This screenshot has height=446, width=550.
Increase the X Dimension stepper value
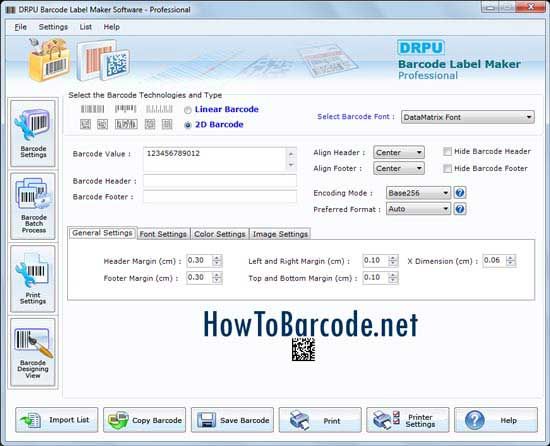(x=511, y=258)
